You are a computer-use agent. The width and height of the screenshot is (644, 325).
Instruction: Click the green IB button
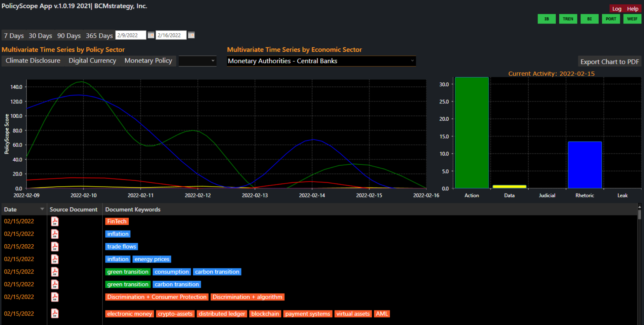click(x=546, y=19)
